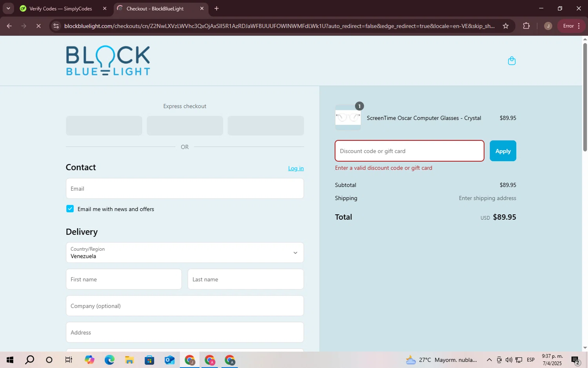588x368 pixels.
Task: Open the notifications center icon
Action: 575,360
